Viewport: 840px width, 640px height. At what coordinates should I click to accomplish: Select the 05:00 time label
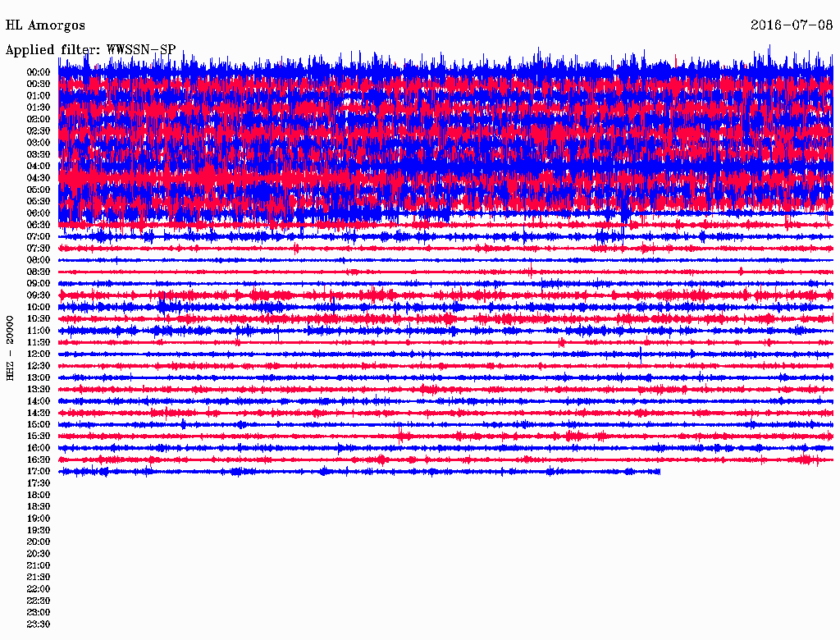(x=39, y=190)
